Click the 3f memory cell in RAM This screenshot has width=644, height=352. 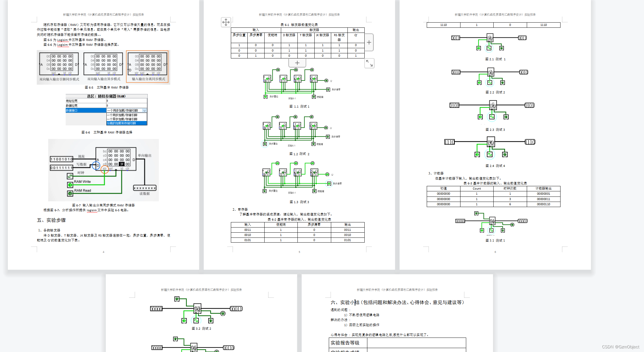121,164
